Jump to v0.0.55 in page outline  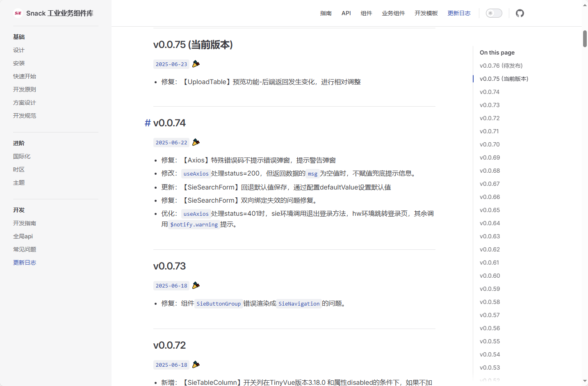point(490,341)
